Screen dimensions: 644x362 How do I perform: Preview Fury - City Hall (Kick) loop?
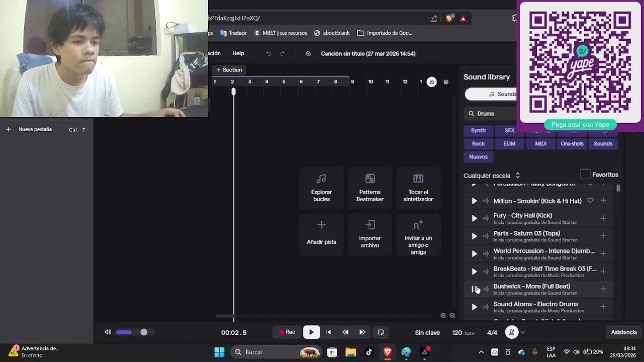pos(474,219)
